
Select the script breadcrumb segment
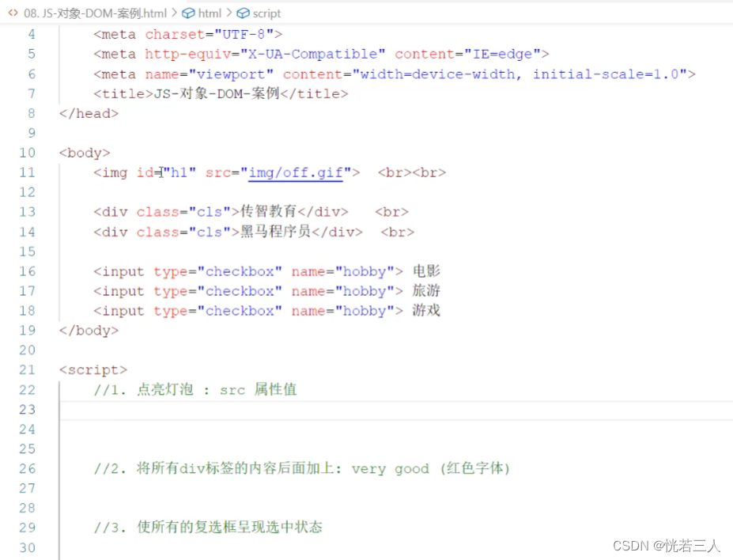(266, 13)
